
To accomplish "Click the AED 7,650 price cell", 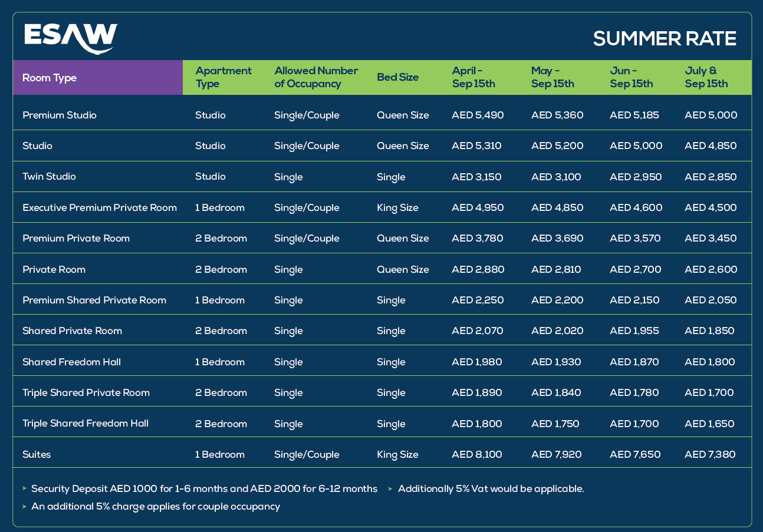I will pos(635,454).
